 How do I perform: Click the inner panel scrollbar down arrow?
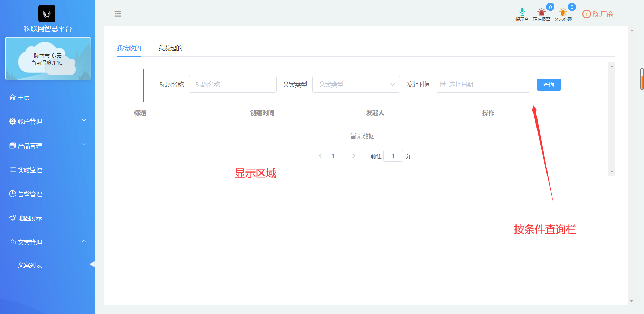(612, 171)
